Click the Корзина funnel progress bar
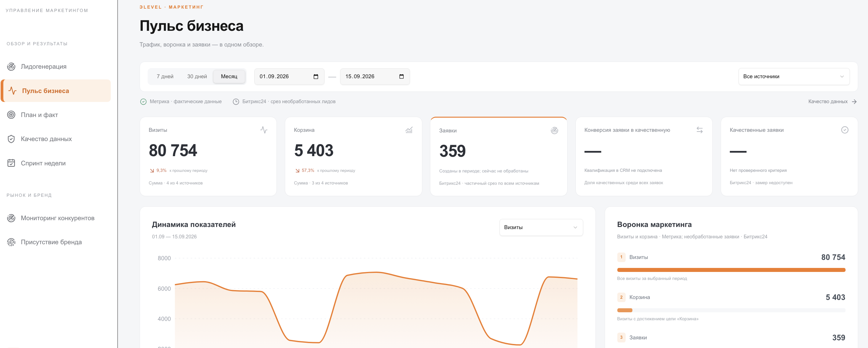The width and height of the screenshot is (868, 348). [731, 310]
